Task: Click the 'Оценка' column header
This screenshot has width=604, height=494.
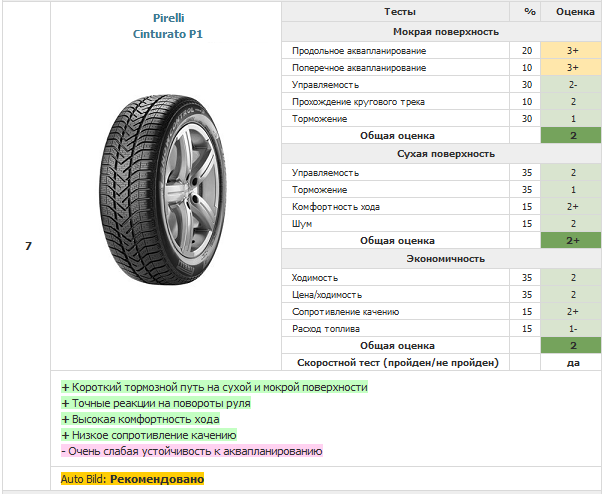Action: [575, 12]
